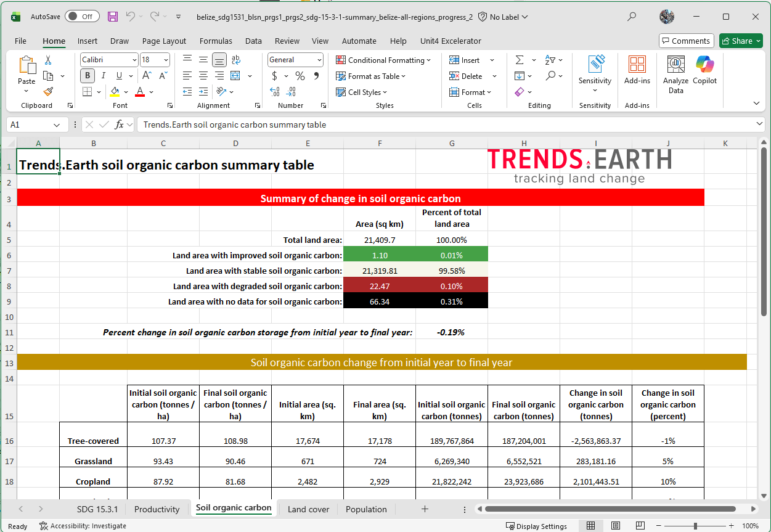The width and height of the screenshot is (771, 532).
Task: Click the Insert Function fx icon
Action: (x=120, y=125)
